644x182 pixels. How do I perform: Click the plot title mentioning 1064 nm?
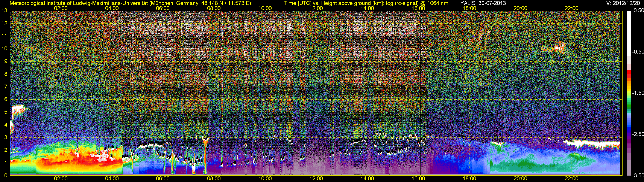tap(366, 3)
